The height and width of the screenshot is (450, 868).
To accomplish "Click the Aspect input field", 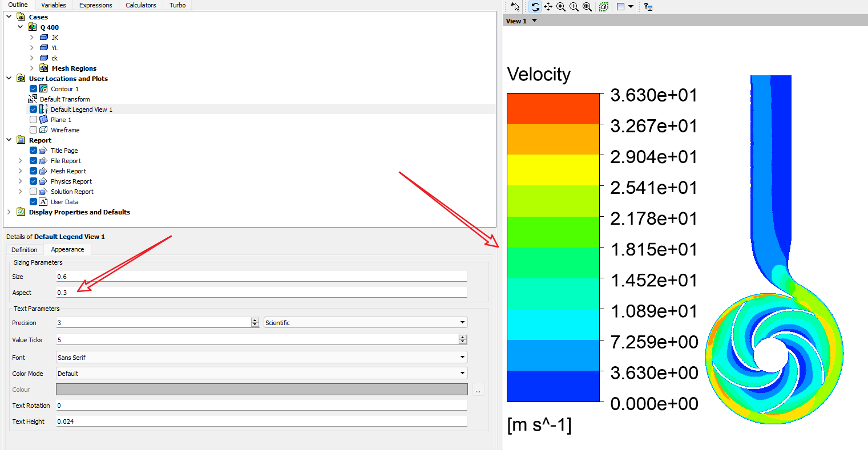I will tap(261, 293).
